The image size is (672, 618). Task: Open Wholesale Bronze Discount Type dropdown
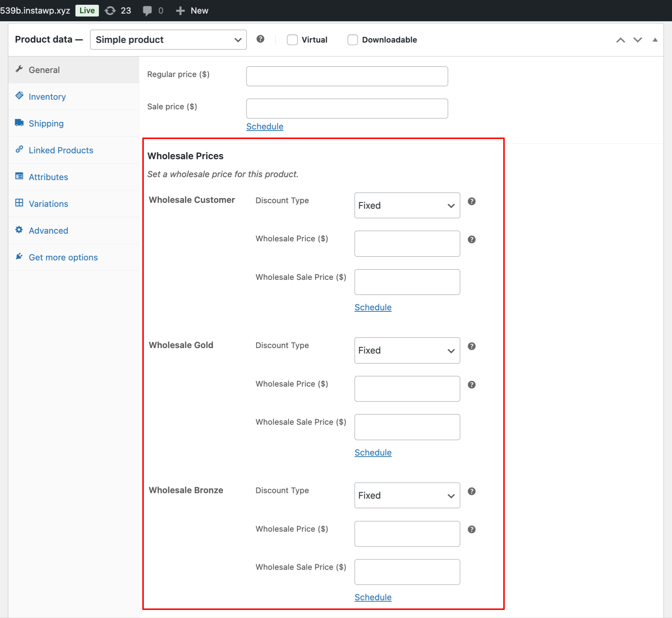point(407,496)
